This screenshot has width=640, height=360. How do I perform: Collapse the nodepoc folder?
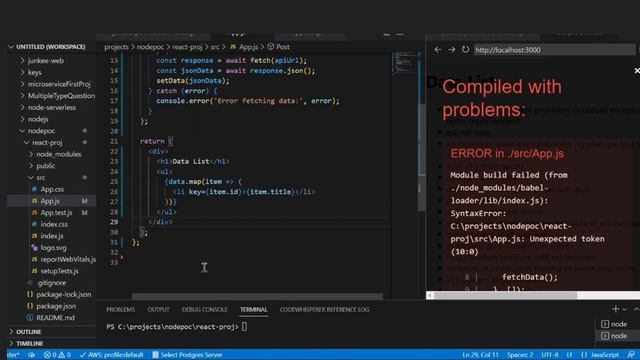pos(41,131)
